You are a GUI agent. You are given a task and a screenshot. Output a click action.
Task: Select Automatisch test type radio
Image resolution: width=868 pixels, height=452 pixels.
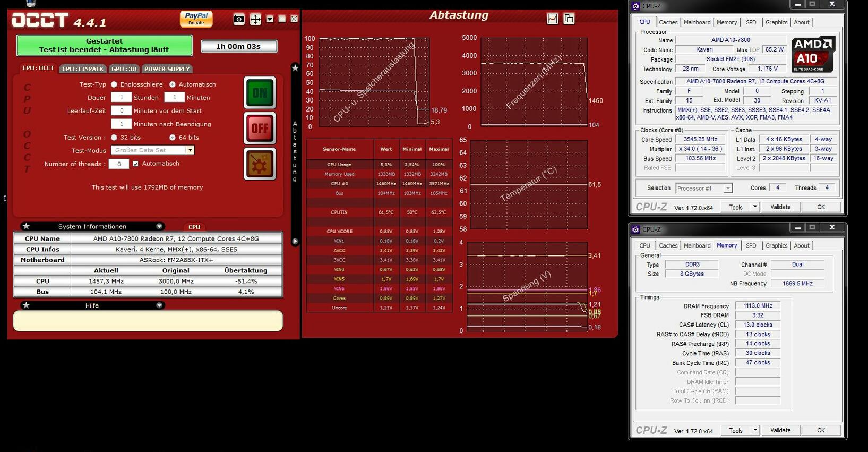click(x=173, y=84)
